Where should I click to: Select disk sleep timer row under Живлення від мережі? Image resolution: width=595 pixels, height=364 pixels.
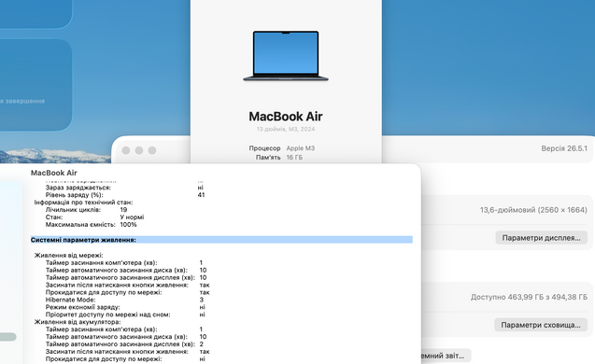[x=126, y=270]
